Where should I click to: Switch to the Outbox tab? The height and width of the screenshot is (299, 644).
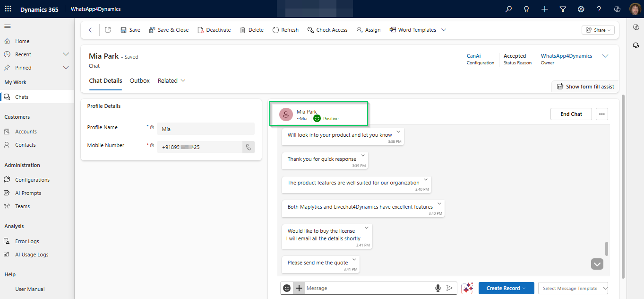(139, 81)
